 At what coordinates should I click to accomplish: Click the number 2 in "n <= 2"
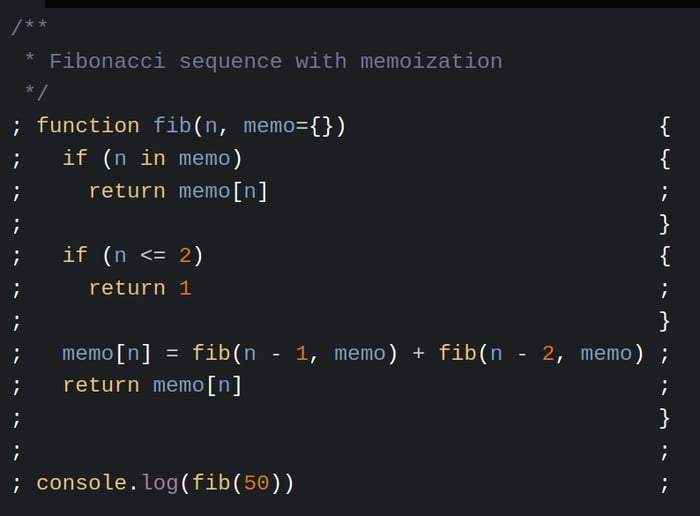(185, 256)
